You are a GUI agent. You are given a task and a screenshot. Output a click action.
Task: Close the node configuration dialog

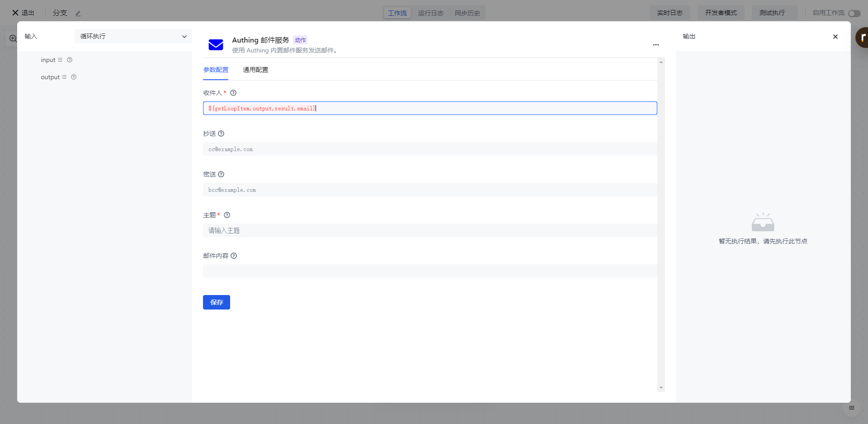(x=835, y=37)
